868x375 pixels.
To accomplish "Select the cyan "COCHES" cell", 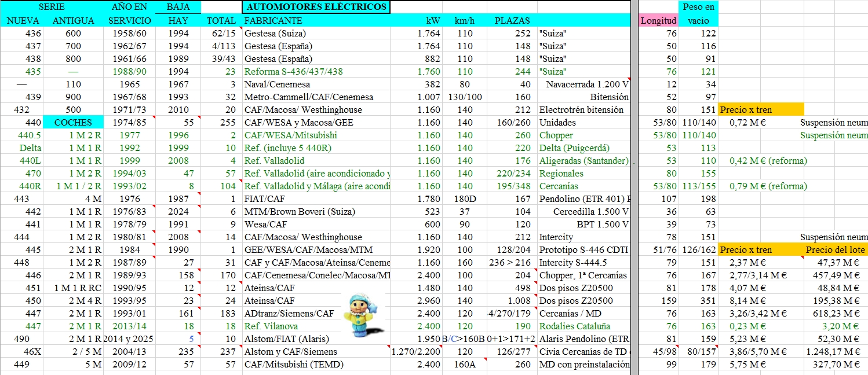I will click(x=73, y=122).
